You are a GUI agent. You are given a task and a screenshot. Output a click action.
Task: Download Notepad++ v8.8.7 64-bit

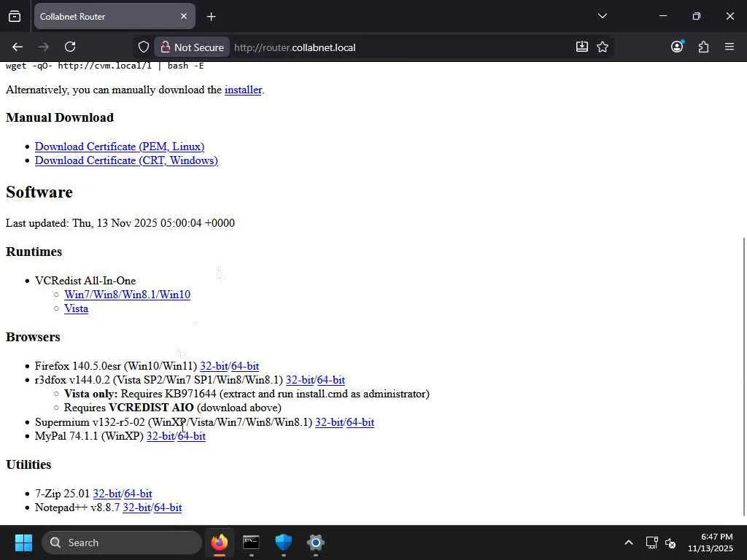coord(169,507)
